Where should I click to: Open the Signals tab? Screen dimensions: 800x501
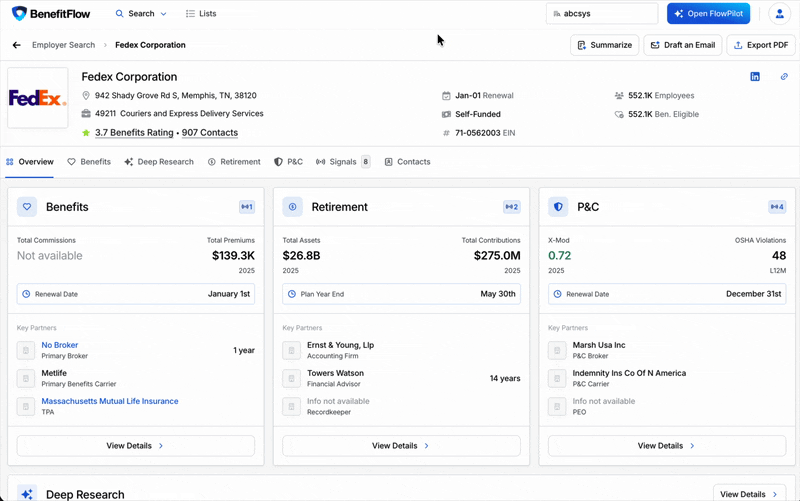tap(343, 162)
